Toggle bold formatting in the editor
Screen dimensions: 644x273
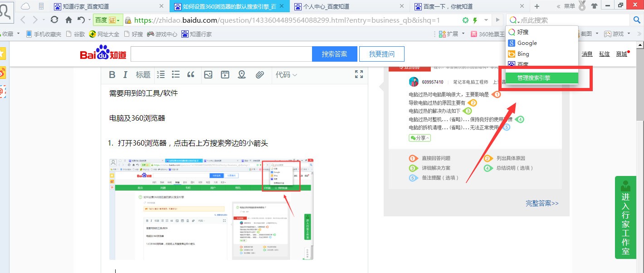click(x=112, y=75)
